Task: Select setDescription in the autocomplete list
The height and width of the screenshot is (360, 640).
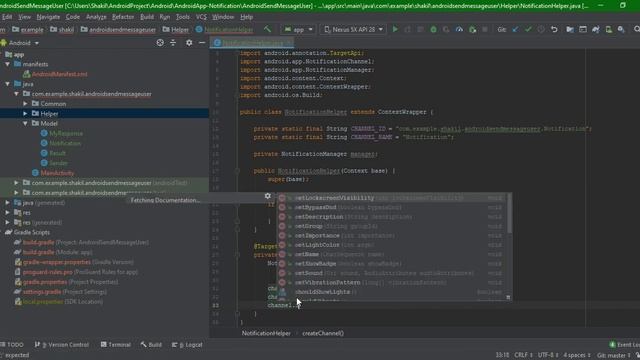Action: [x=392, y=217]
